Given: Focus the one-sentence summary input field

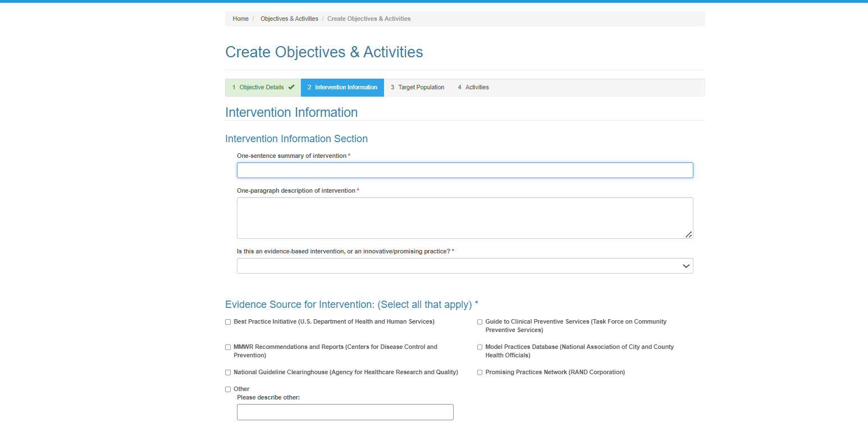Looking at the screenshot, I should coord(465,170).
